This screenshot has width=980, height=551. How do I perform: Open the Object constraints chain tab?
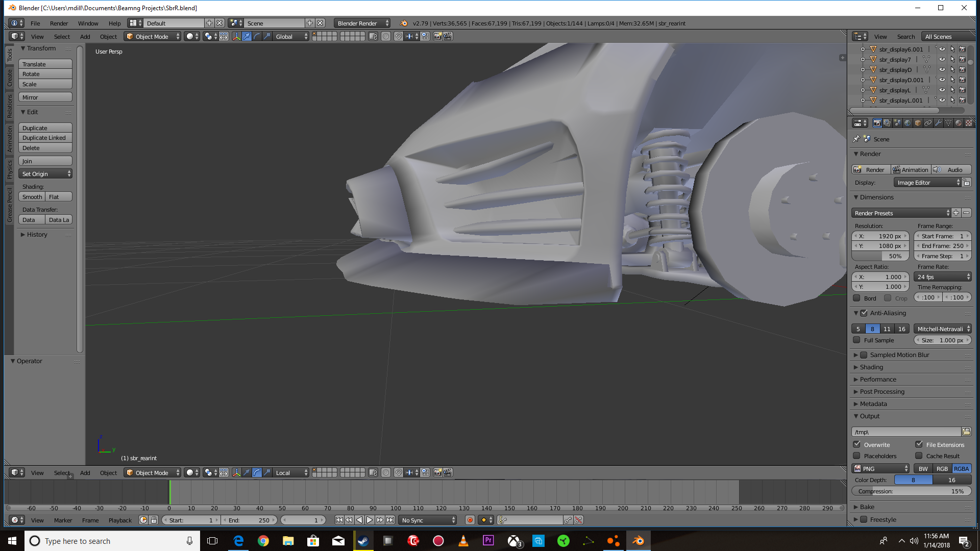click(x=928, y=123)
